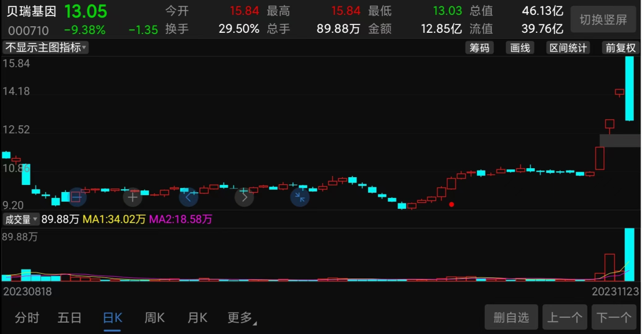The image size is (644, 334).
Task: Click the current price 13.05
Action: coord(85,11)
